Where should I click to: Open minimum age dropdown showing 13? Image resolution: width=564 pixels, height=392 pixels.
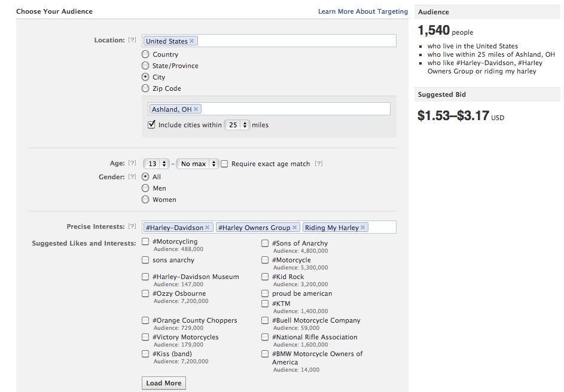156,164
